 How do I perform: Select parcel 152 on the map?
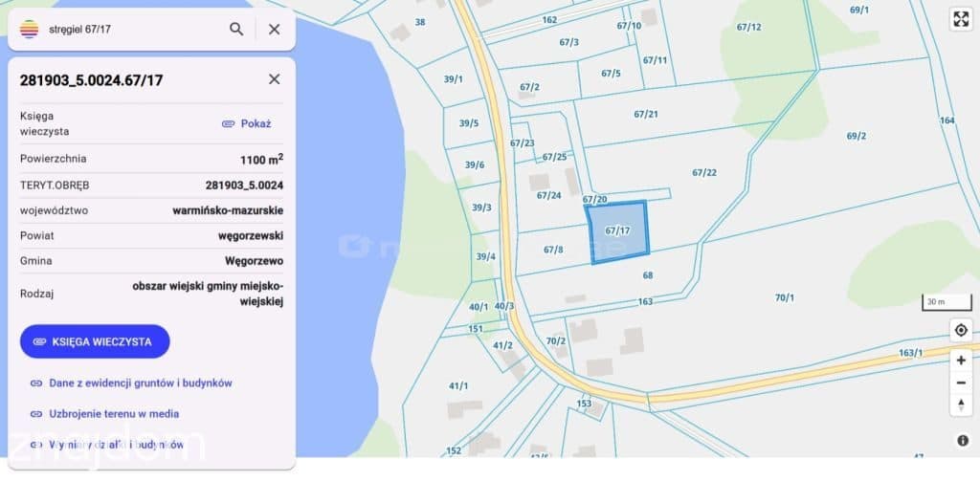tap(454, 450)
